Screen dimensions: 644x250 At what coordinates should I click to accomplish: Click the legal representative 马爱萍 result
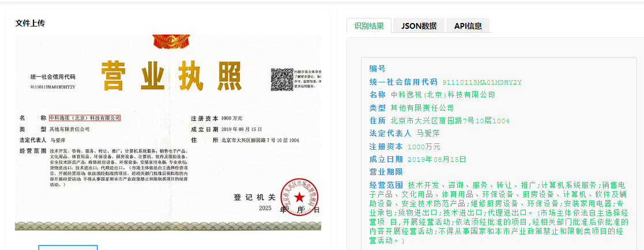[x=428, y=134]
